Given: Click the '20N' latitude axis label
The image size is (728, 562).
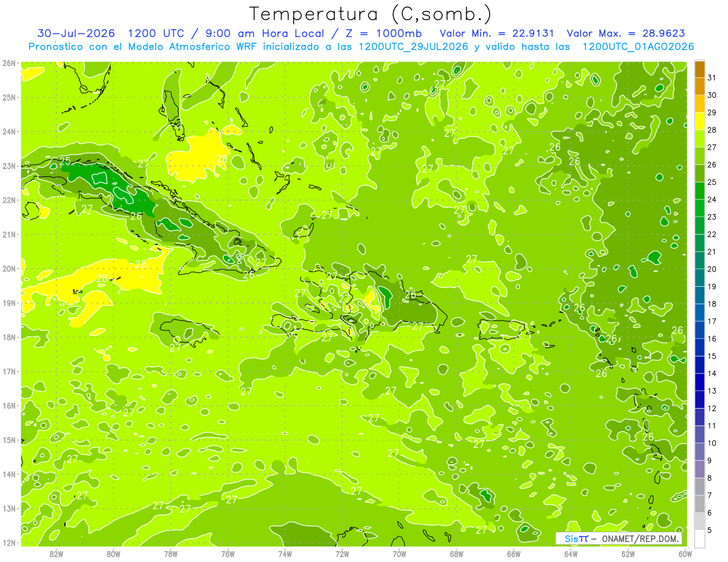Looking at the screenshot, I should (9, 269).
